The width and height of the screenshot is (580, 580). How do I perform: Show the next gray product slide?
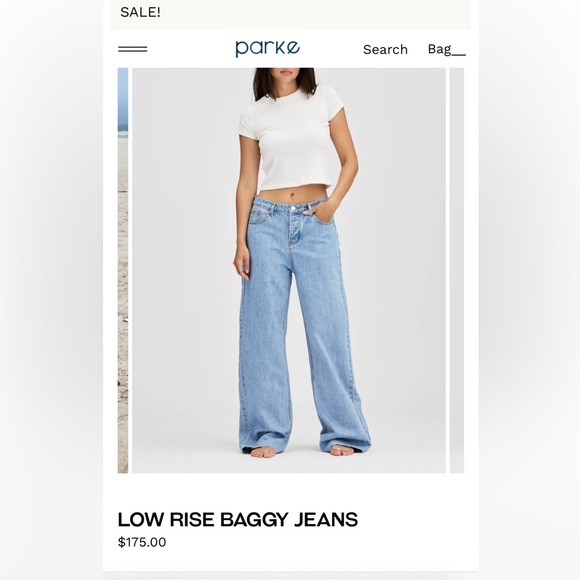(457, 270)
